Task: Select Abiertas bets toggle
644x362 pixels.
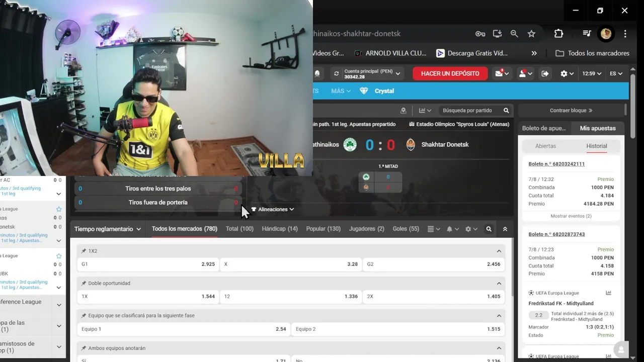Action: coord(545,146)
